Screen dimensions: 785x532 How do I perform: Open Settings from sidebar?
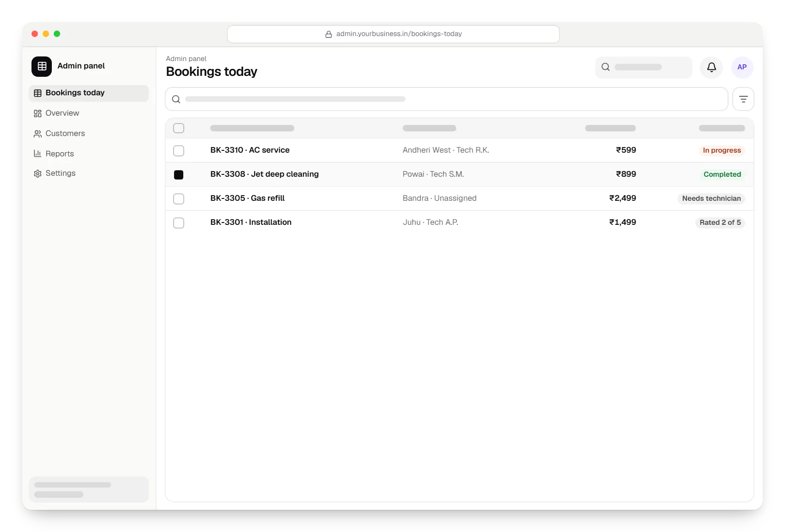[89, 173]
